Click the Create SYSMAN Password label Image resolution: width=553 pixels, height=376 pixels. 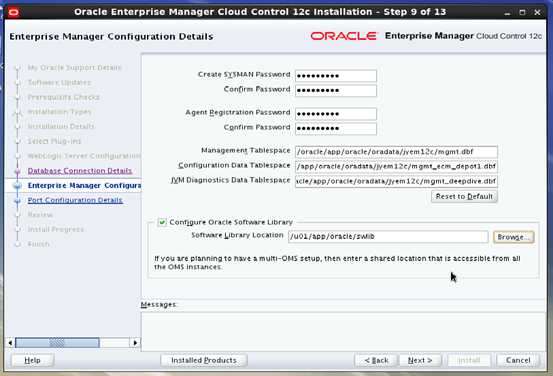pos(244,74)
